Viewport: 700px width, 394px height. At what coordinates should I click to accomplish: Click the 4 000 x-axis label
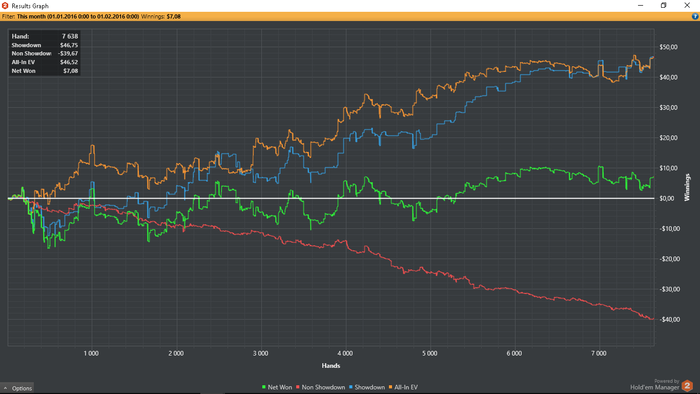(345, 353)
